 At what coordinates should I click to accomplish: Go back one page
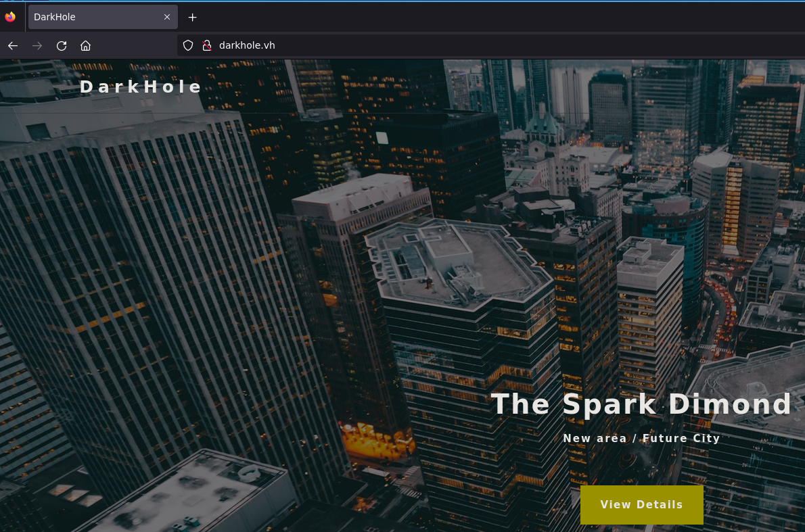point(13,45)
